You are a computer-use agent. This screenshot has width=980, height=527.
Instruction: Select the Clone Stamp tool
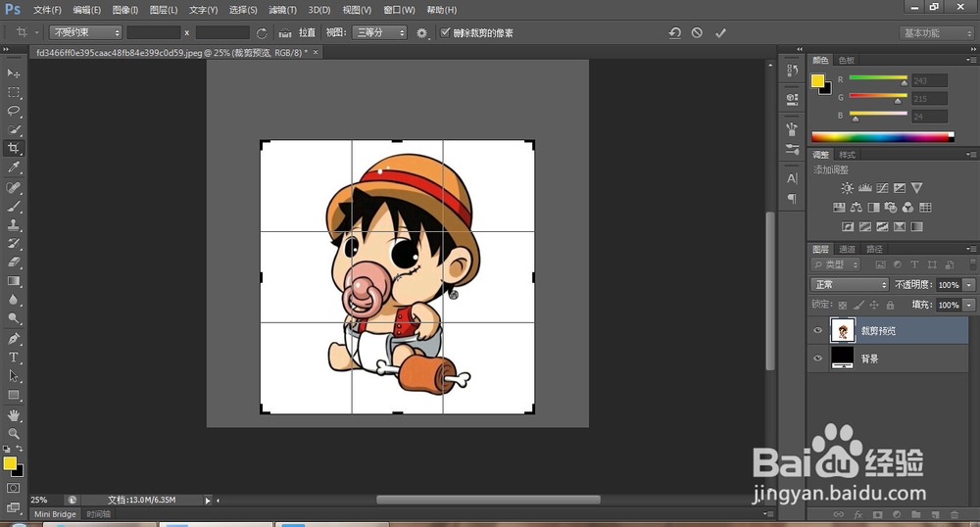tap(13, 224)
